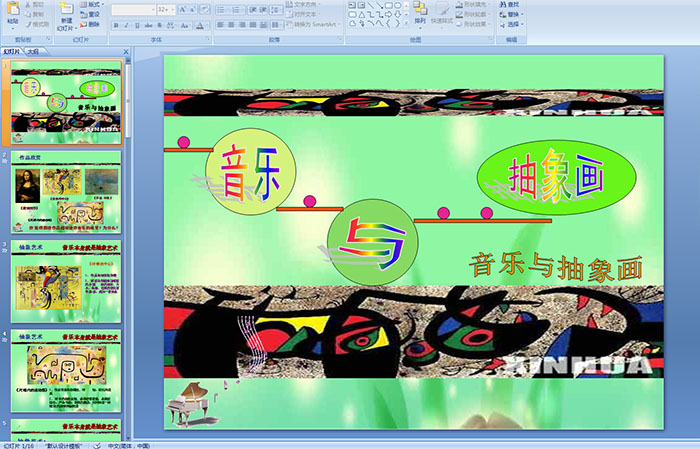
Task: Switch to Slides (幻灯片) pane tab
Action: (12, 52)
